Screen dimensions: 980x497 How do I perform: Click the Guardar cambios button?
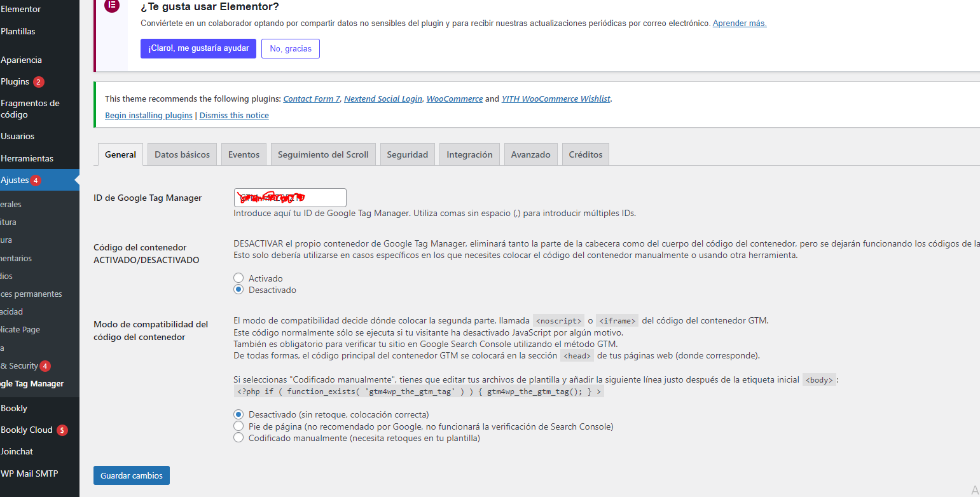pyautogui.click(x=132, y=475)
